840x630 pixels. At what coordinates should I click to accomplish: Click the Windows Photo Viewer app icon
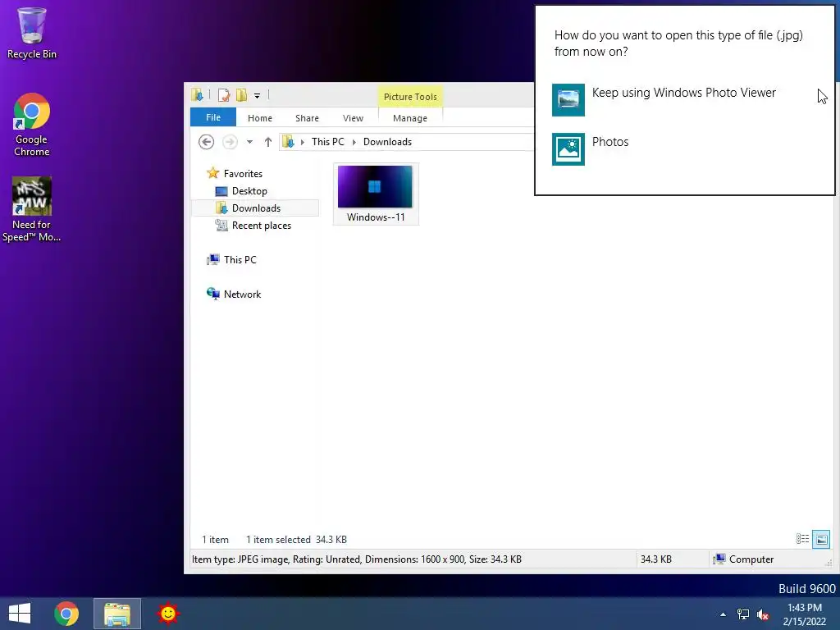pos(568,99)
